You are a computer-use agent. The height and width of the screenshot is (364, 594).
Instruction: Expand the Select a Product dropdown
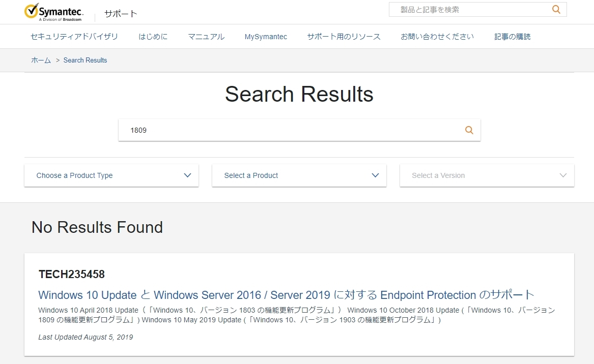point(299,175)
